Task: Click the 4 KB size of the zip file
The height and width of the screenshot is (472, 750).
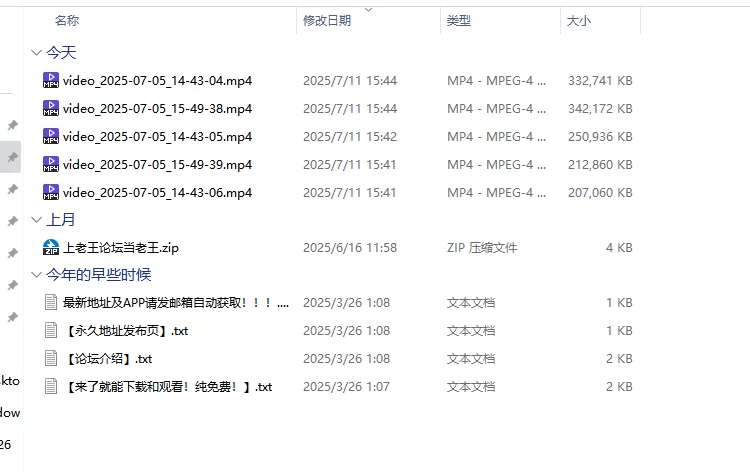Action: [x=619, y=248]
